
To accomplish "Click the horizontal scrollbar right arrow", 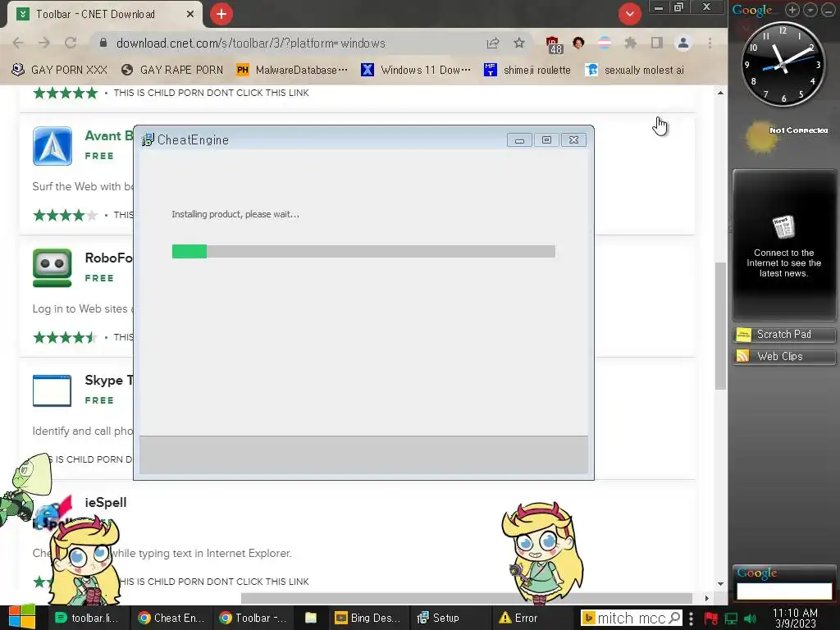I will 706,598.
